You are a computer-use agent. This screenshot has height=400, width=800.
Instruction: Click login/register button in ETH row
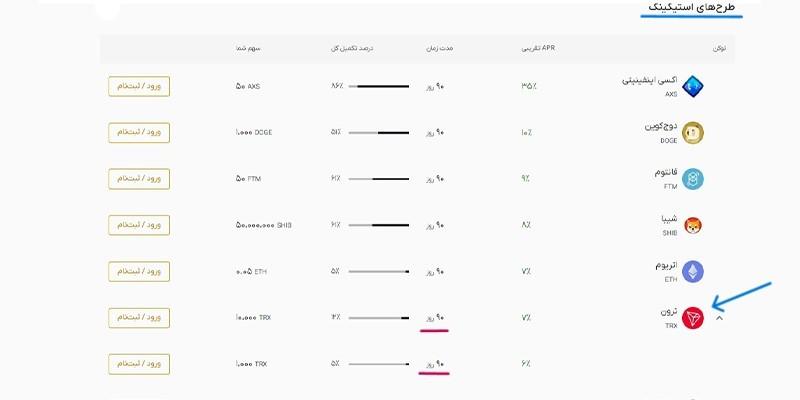pos(139,271)
